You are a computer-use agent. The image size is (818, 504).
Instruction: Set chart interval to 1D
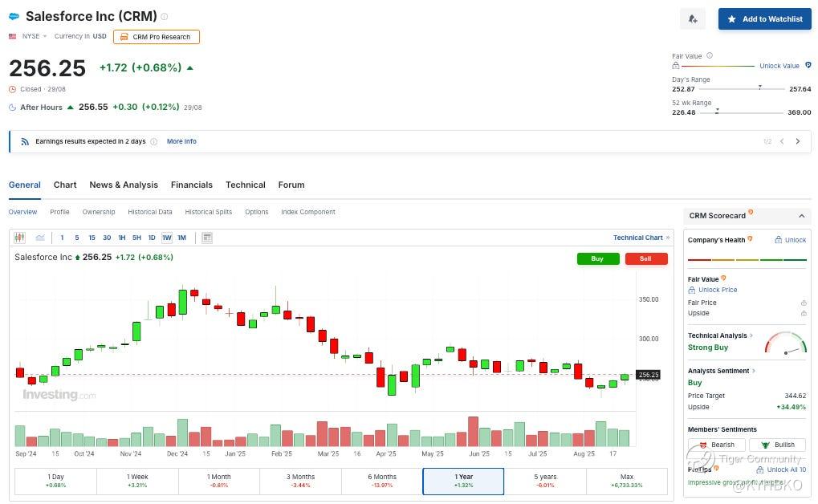(152, 238)
